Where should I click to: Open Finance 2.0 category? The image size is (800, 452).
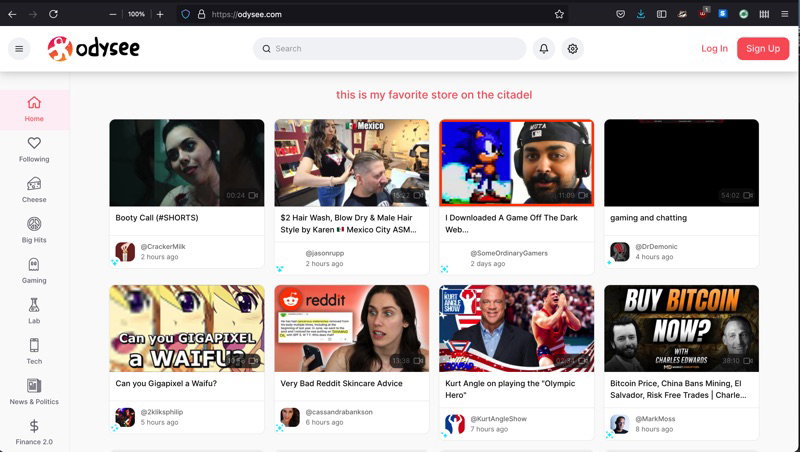pyautogui.click(x=34, y=432)
